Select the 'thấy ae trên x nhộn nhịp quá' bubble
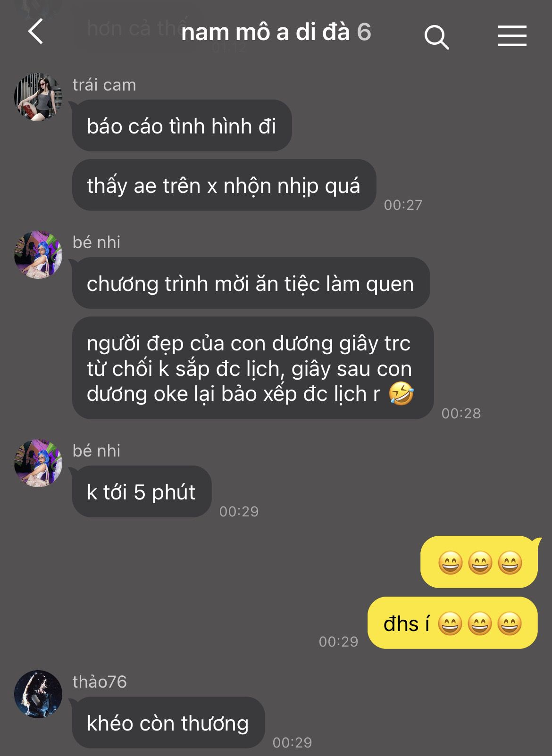This screenshot has width=552, height=756. click(x=224, y=185)
